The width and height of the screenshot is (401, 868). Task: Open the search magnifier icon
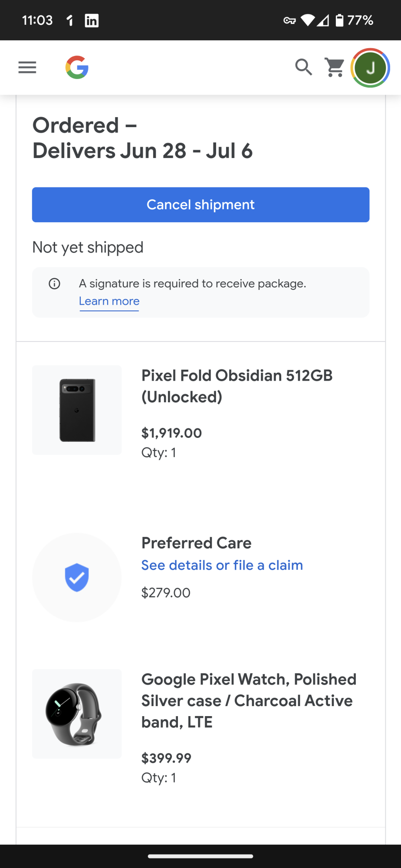tap(303, 68)
